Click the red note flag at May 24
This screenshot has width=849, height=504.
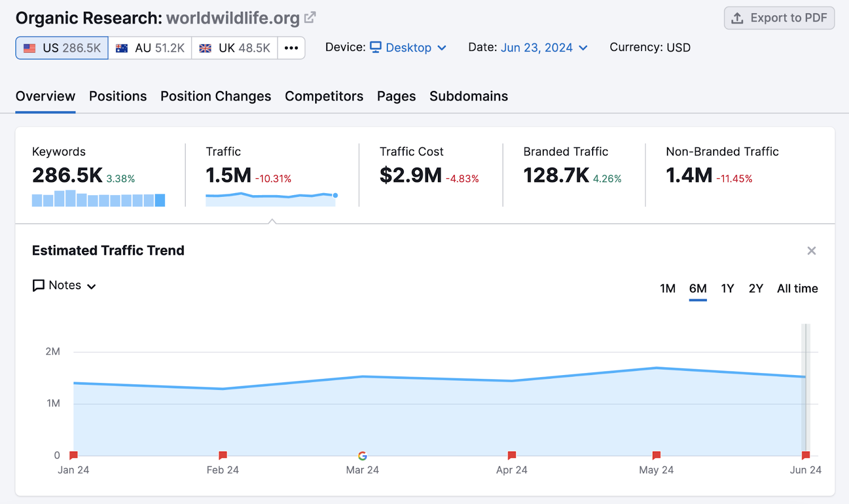(656, 455)
